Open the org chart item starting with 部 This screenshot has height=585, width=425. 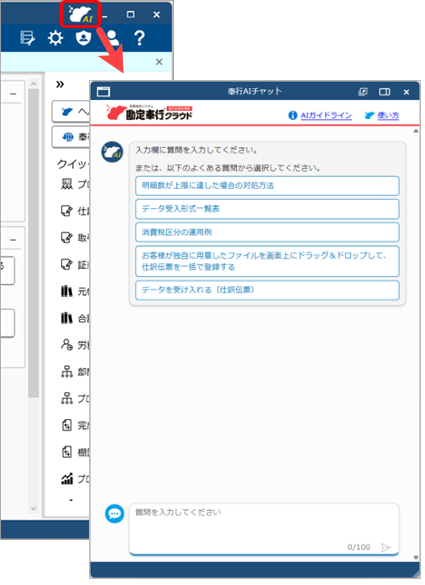click(x=75, y=372)
